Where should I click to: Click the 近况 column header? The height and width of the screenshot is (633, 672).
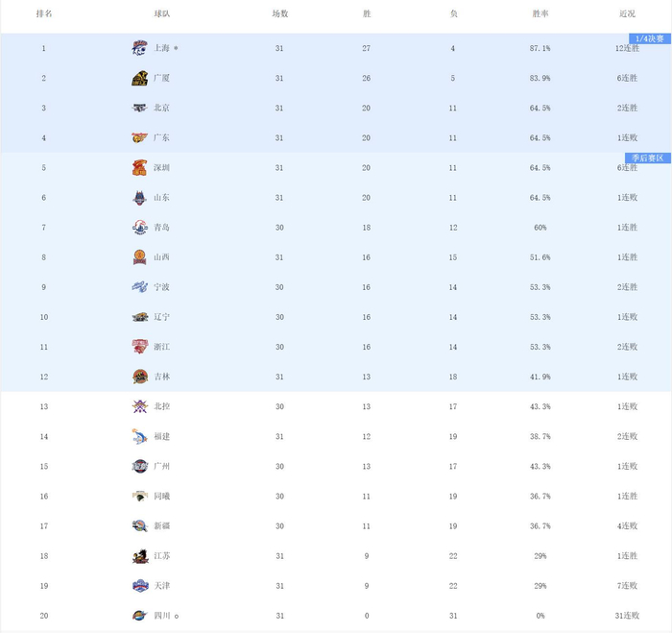627,14
